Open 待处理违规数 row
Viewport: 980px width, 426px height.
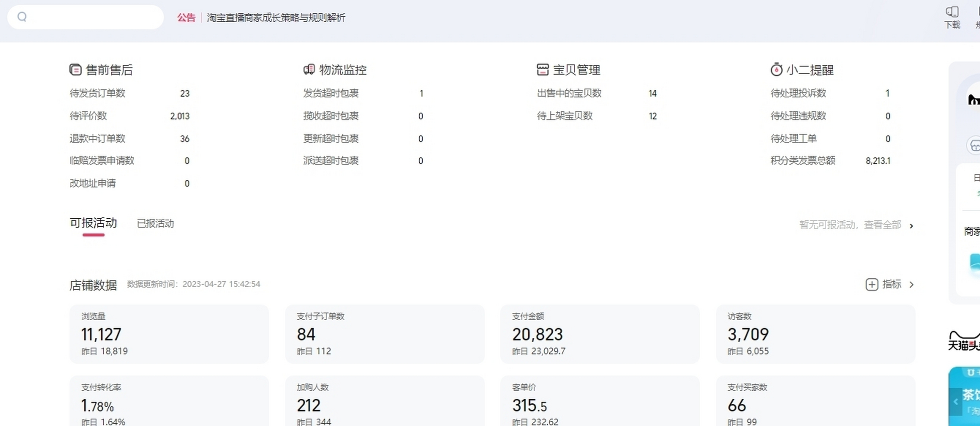(x=830, y=116)
